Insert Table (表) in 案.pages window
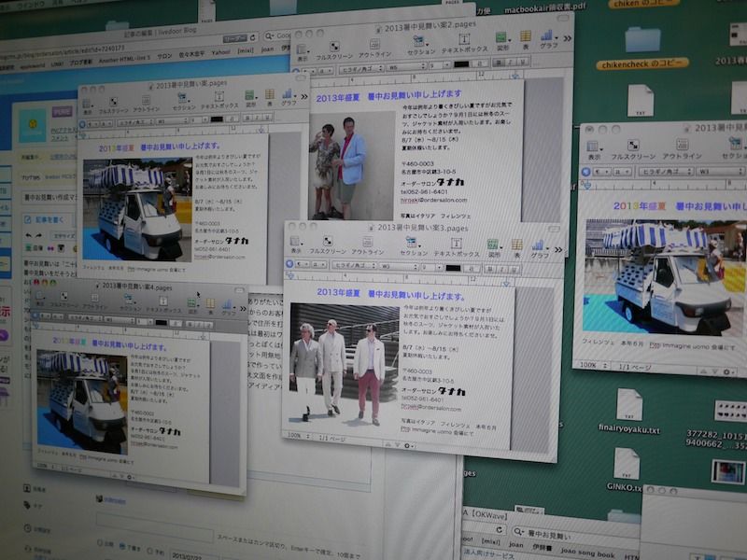 click(270, 94)
